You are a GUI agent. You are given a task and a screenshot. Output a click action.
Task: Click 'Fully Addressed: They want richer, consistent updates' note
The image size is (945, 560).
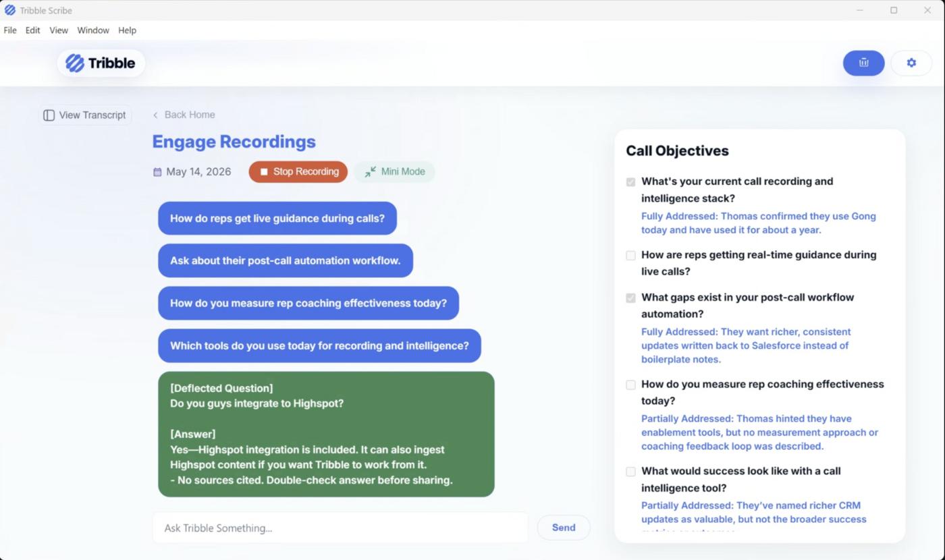click(746, 345)
